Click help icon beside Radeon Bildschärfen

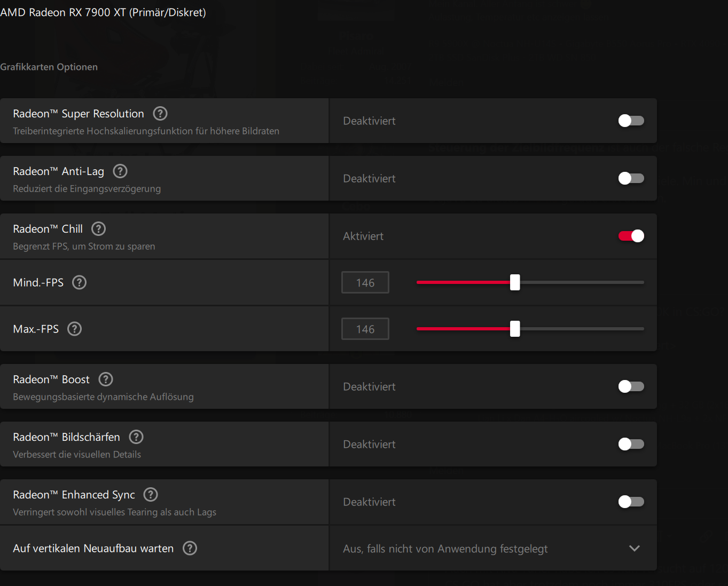click(136, 437)
